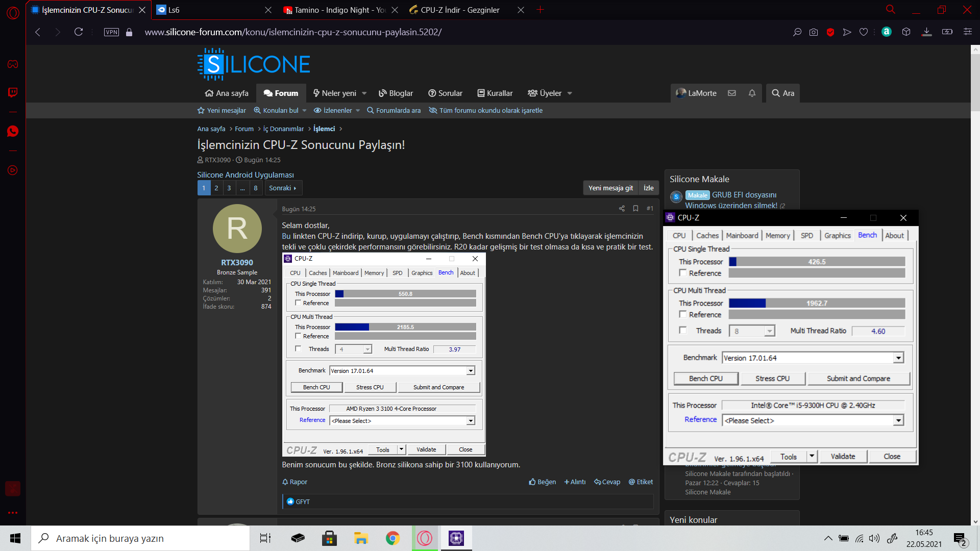Tick Single Thread Reference checkbox in post screenshot
The image size is (980, 551).
298,303
